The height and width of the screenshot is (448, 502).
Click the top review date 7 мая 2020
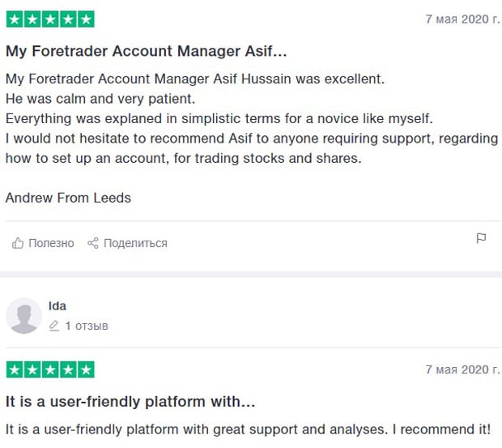click(462, 19)
